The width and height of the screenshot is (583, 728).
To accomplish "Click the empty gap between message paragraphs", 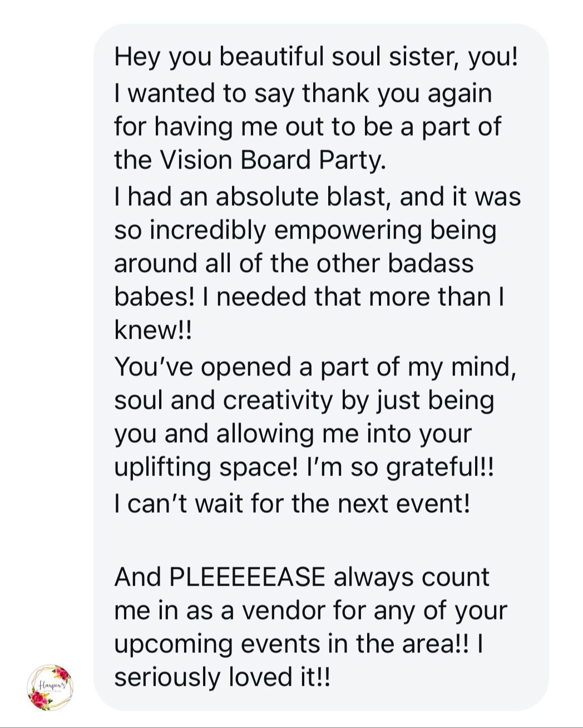I will (x=321, y=541).
